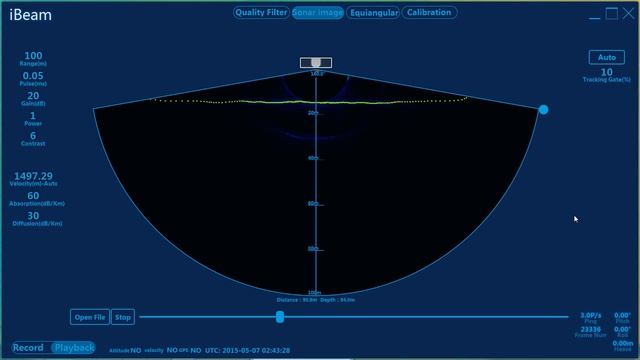Image resolution: width=640 pixels, height=360 pixels.
Task: Select the Diffusion value 30
Action: pos(33,216)
